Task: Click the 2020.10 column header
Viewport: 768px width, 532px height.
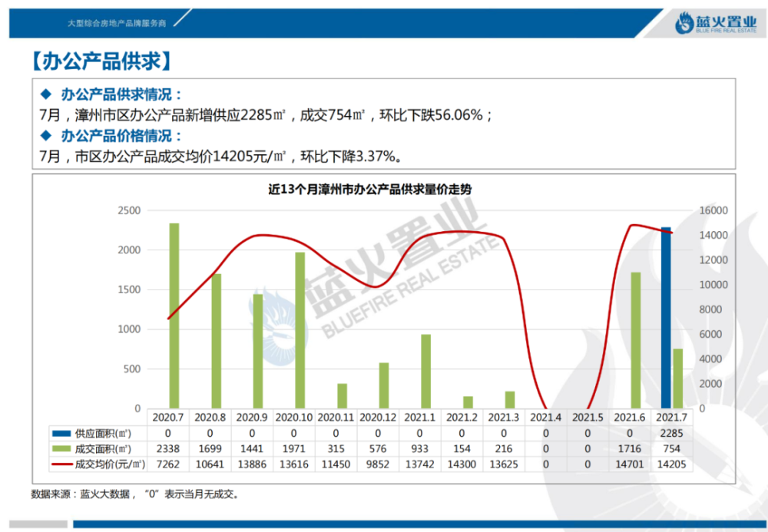Action: (x=294, y=418)
